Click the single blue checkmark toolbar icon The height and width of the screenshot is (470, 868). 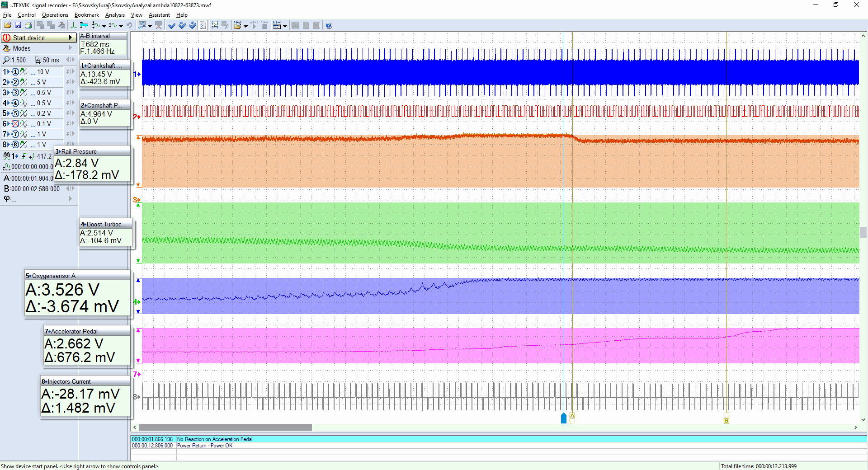click(x=172, y=26)
